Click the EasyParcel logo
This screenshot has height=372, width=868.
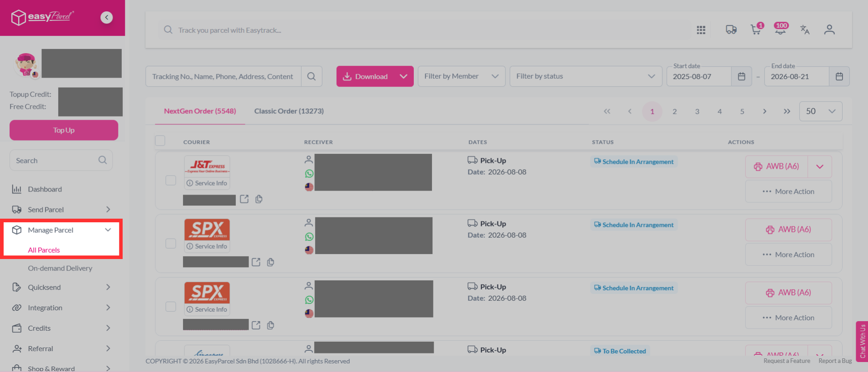(x=42, y=17)
